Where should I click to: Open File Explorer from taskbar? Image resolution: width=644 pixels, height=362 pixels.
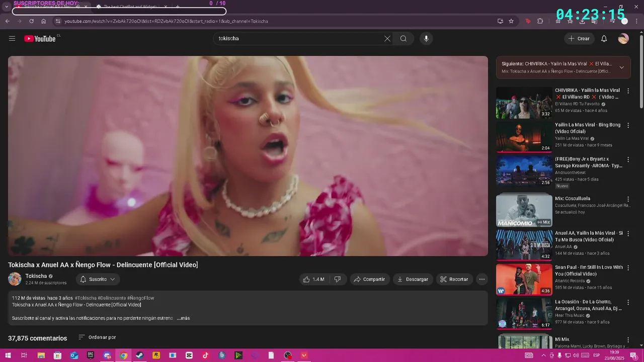(41, 355)
